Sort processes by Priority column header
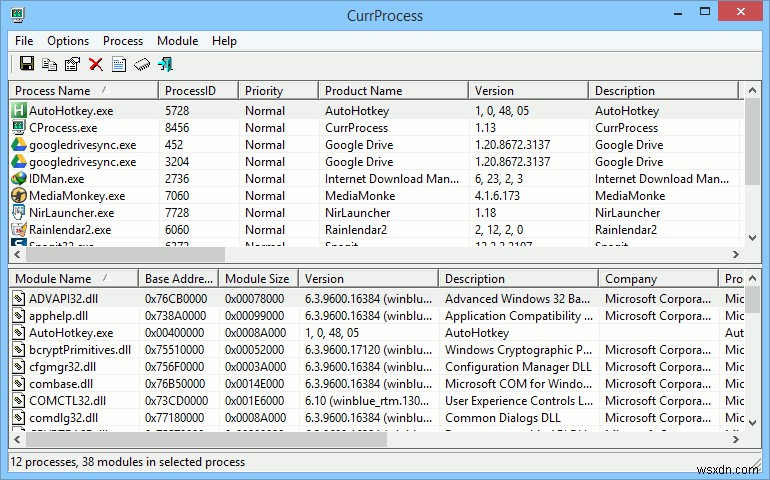Screen dimensions: 770x480 278,91
